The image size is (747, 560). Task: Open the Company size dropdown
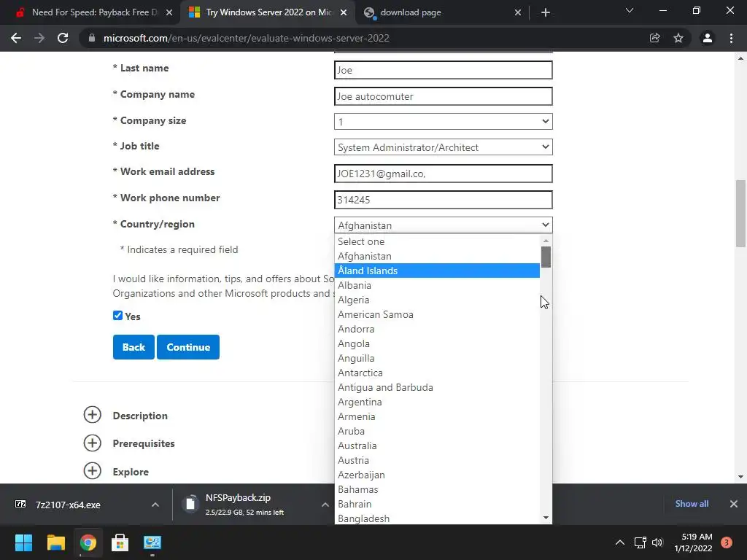(443, 122)
